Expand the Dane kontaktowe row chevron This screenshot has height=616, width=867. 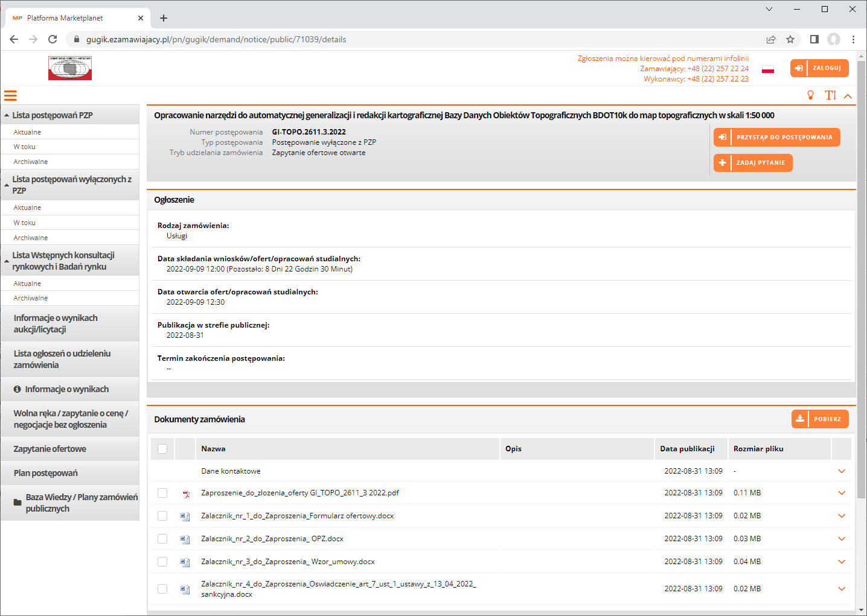(x=841, y=471)
